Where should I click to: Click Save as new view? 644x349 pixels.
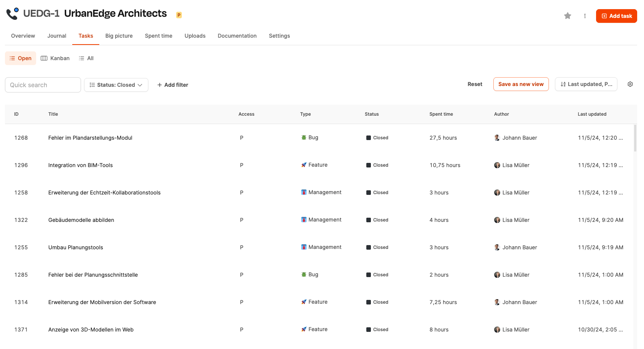521,84
